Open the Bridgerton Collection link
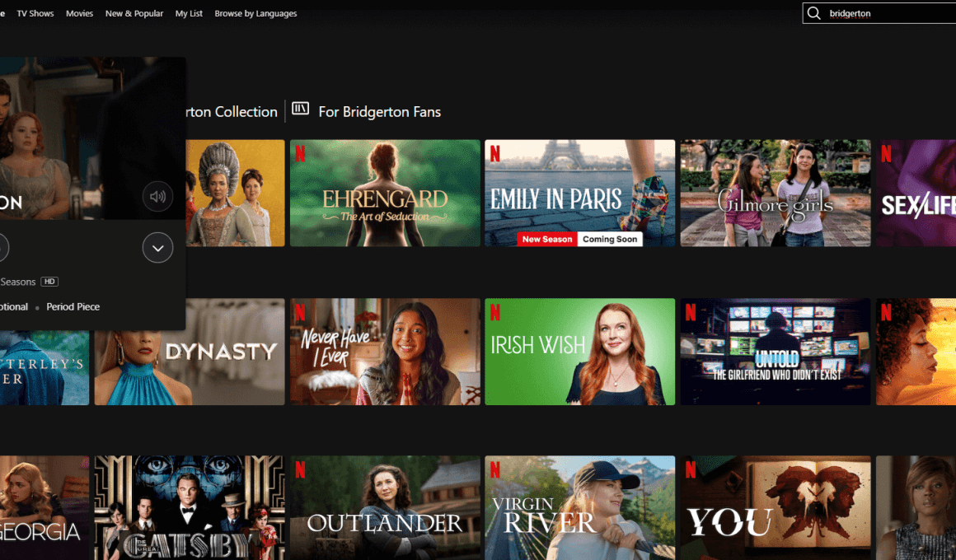The image size is (956, 560). (232, 112)
